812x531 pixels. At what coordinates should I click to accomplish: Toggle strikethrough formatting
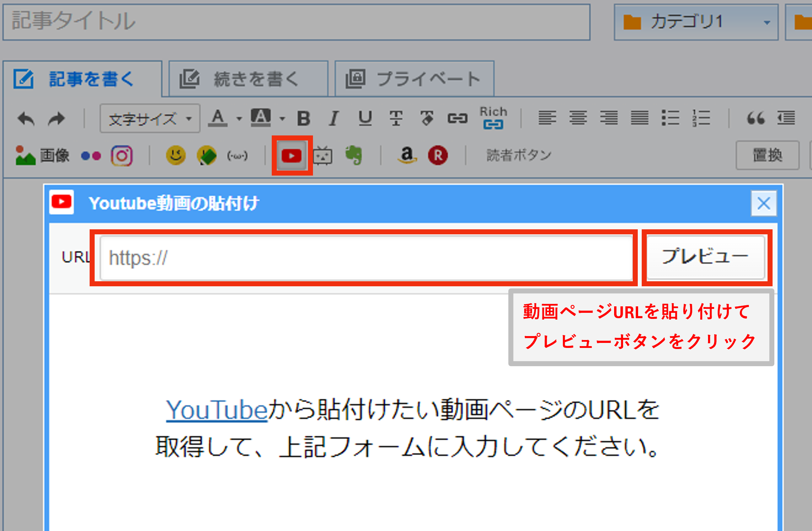[x=396, y=118]
